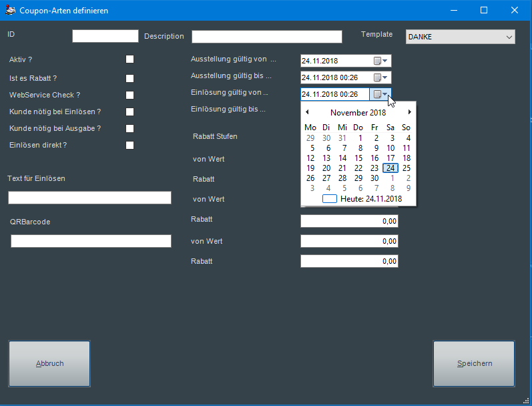Click November 2018 month header
Screen dimensions: 532x406
coord(358,113)
